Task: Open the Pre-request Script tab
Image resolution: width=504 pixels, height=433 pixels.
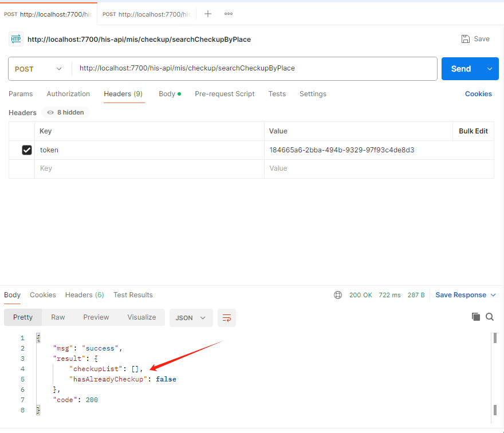Action: (225, 94)
